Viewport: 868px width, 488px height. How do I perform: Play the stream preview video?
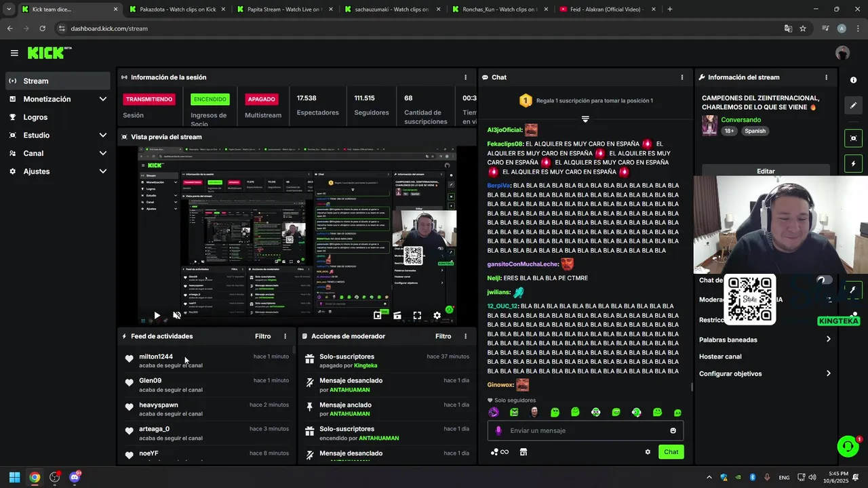pyautogui.click(x=157, y=315)
